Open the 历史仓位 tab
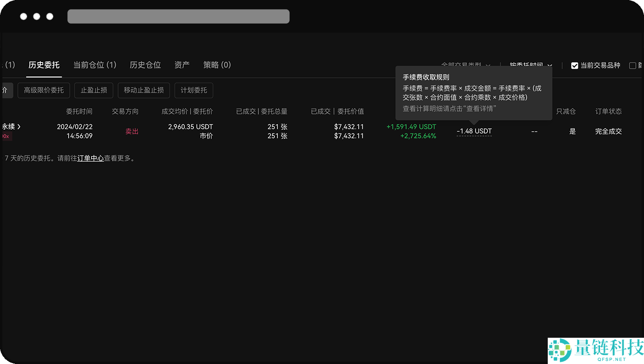Viewport: 644px width, 364px height. pos(145,64)
